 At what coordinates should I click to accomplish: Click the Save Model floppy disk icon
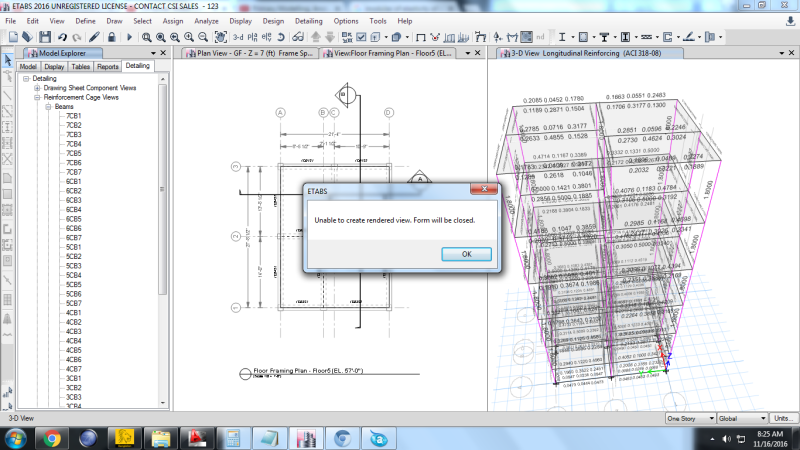[x=45, y=37]
